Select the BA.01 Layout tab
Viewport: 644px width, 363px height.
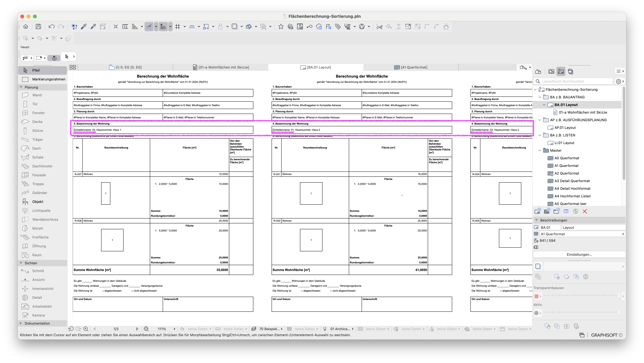tap(316, 67)
